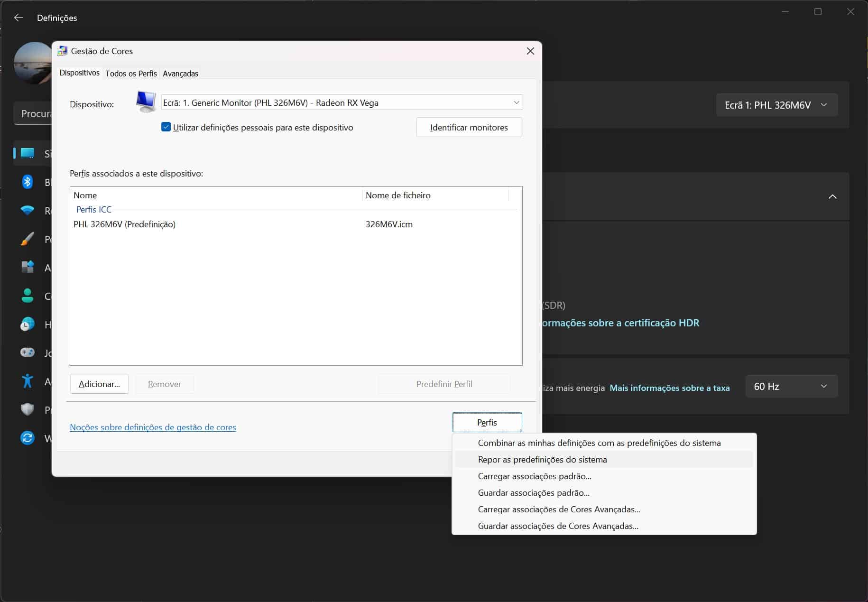Image resolution: width=868 pixels, height=602 pixels.
Task: Switch to the Avançadas tab
Action: coord(180,74)
